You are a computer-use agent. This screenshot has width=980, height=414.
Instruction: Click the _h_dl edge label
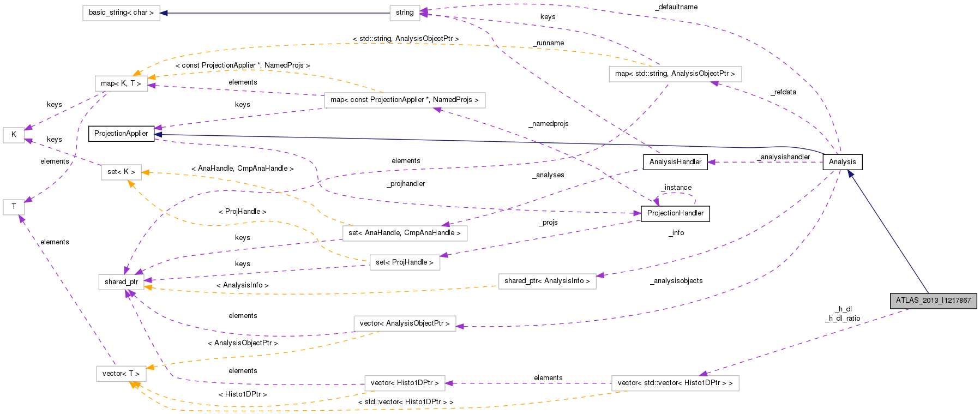point(843,309)
